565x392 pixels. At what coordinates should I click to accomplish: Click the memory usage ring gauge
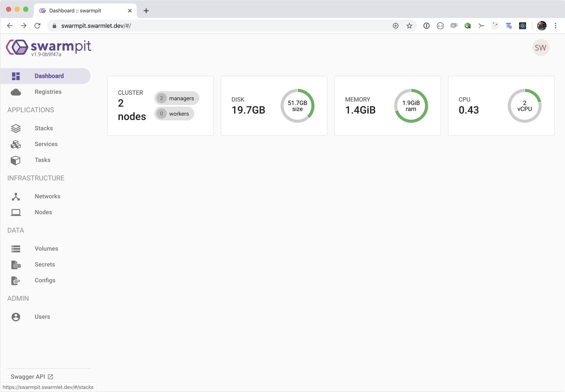pyautogui.click(x=411, y=106)
